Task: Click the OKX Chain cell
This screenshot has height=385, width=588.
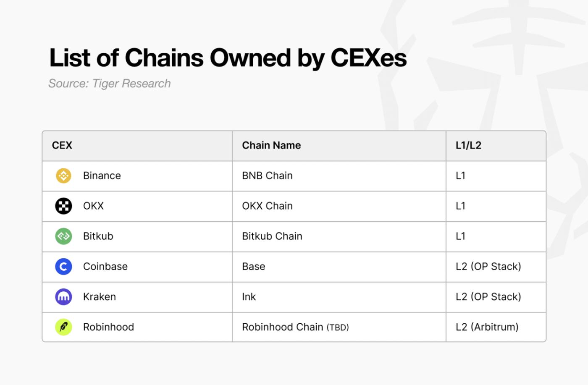Action: point(339,206)
